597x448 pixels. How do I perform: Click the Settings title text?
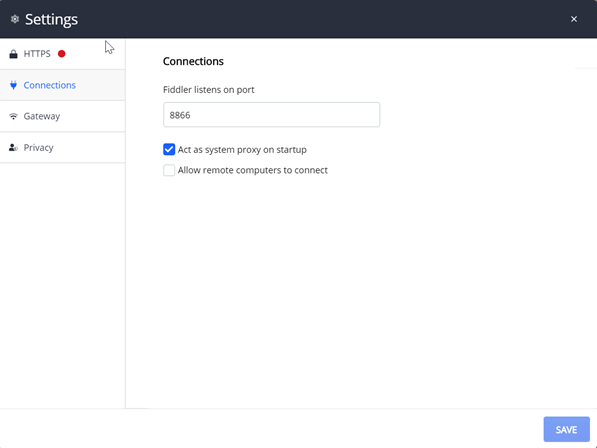[x=51, y=19]
